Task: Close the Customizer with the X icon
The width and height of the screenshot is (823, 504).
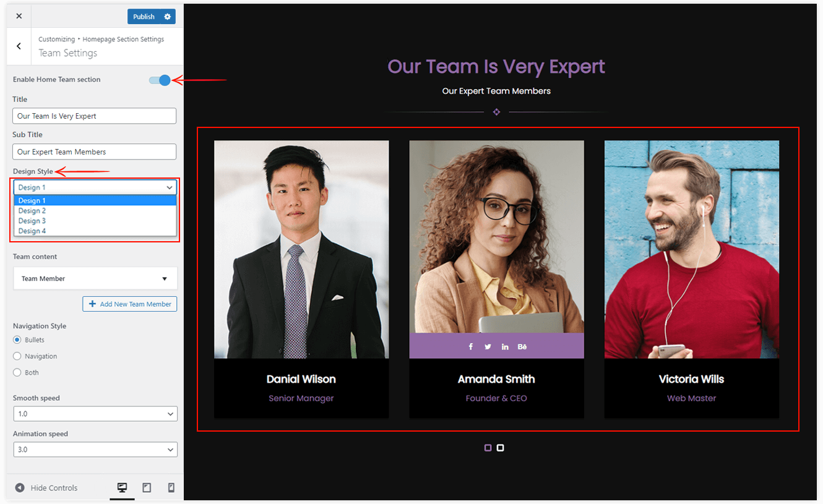Action: 19,16
